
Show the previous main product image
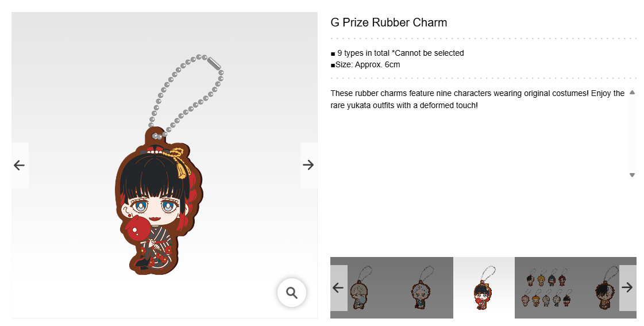point(20,165)
